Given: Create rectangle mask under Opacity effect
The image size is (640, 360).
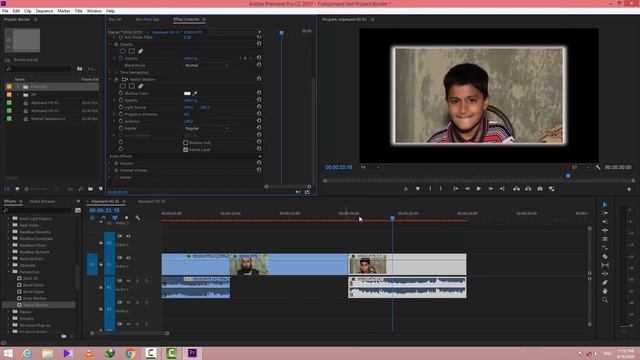Looking at the screenshot, I should point(131,51).
